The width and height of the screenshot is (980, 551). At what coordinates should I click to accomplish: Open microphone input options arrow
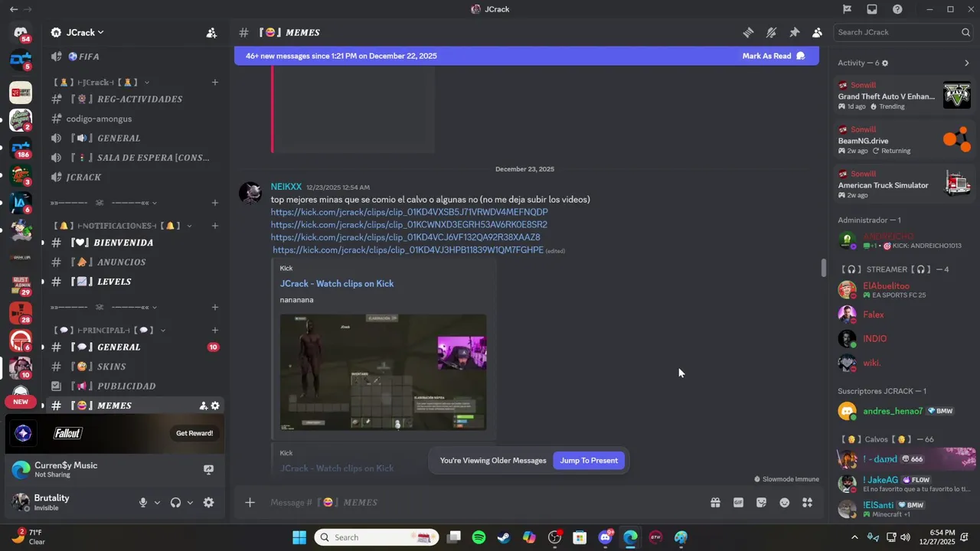point(157,503)
